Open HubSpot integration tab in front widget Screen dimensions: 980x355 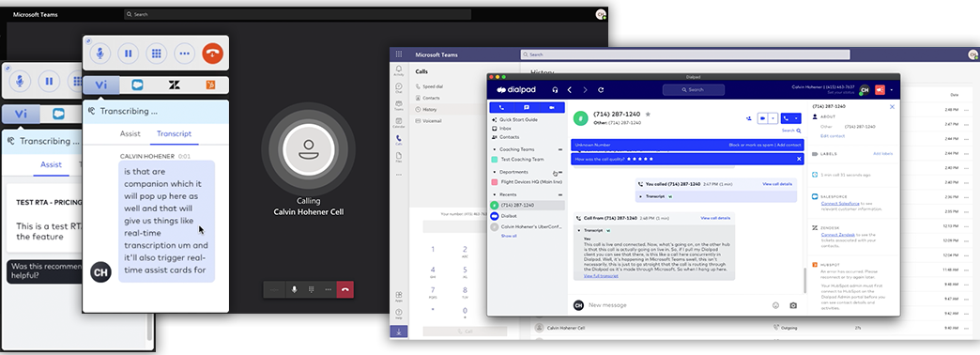tap(210, 85)
